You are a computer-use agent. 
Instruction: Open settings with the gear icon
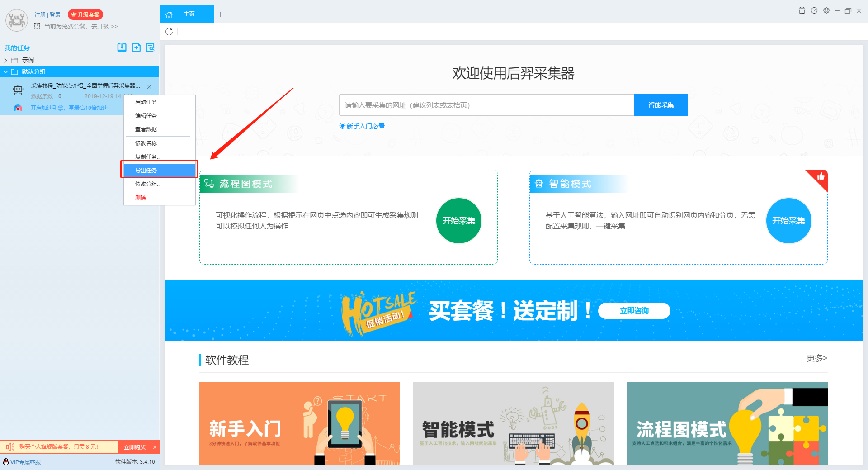(x=826, y=11)
